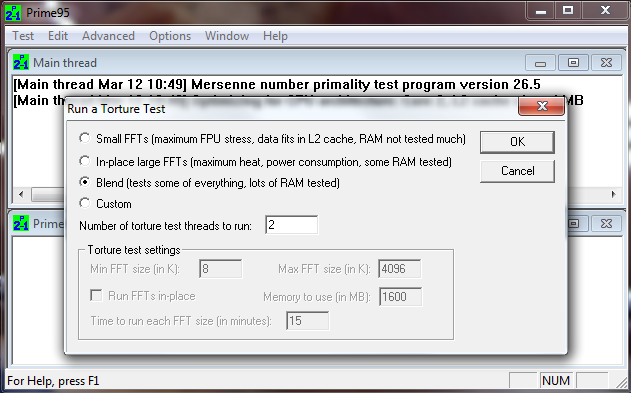
Task: Open the Test menu
Action: click(x=23, y=36)
